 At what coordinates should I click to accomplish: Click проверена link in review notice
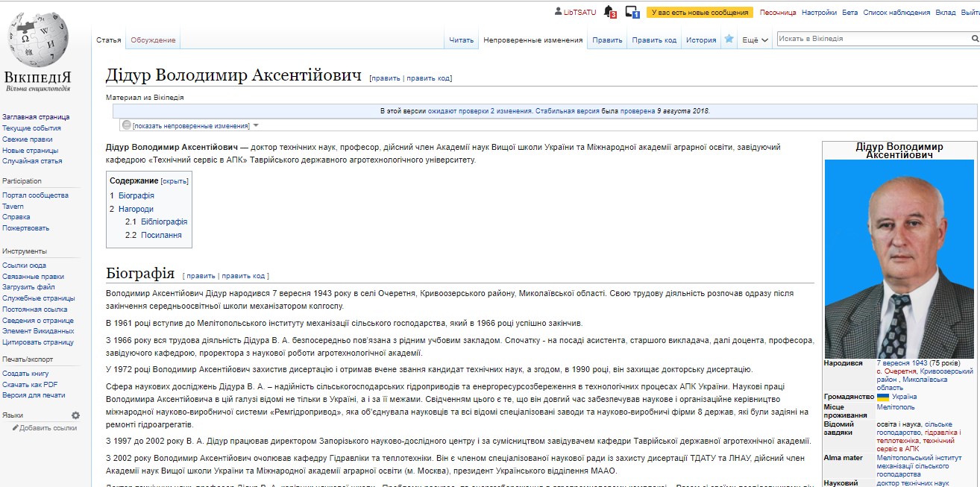[x=638, y=111]
